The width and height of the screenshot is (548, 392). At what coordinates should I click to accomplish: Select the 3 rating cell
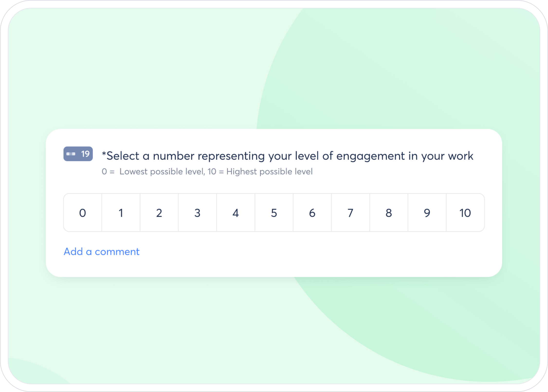(197, 213)
